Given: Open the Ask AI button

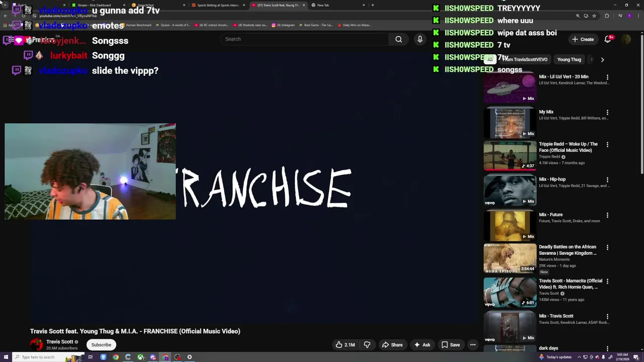Looking at the screenshot, I should coord(422,345).
